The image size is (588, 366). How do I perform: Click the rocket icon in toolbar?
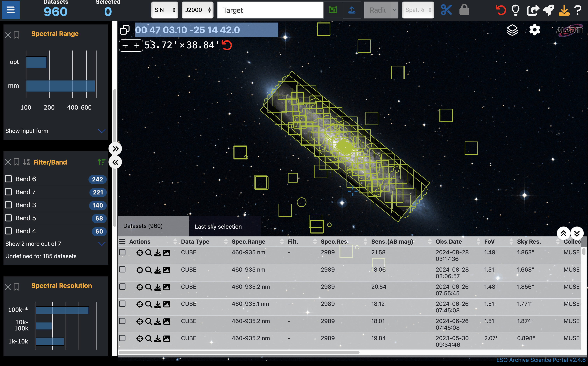[548, 10]
